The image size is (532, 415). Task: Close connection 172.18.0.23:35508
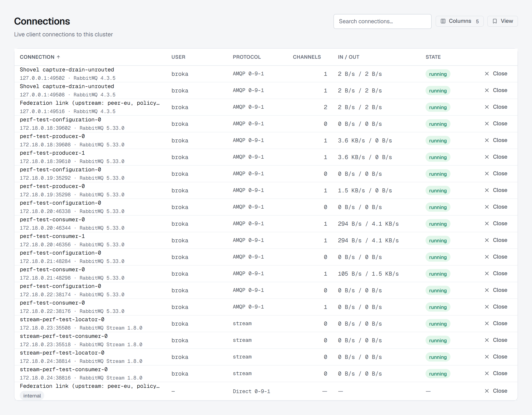[x=496, y=323]
